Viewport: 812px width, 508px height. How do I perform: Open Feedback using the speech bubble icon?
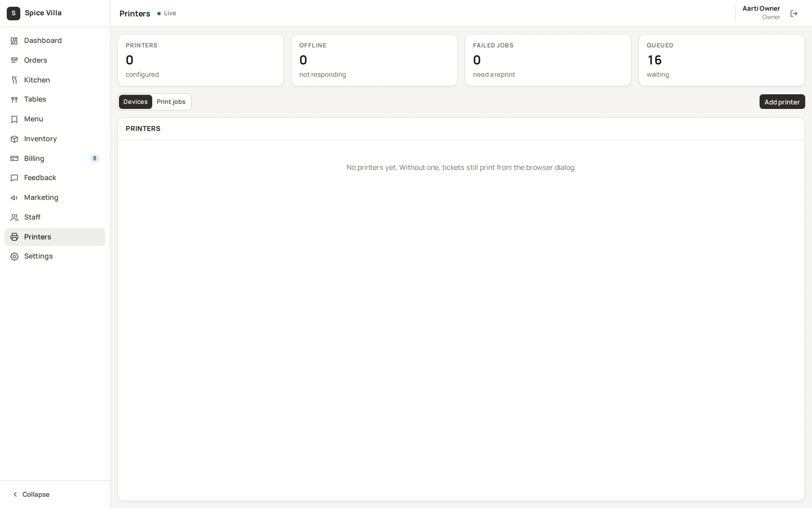pyautogui.click(x=14, y=178)
